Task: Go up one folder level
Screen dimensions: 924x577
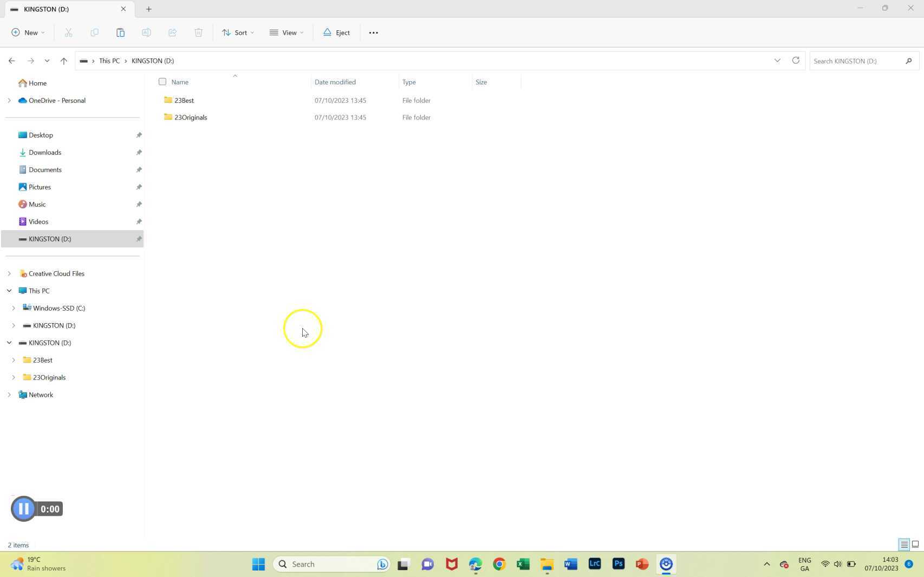Action: pyautogui.click(x=64, y=61)
